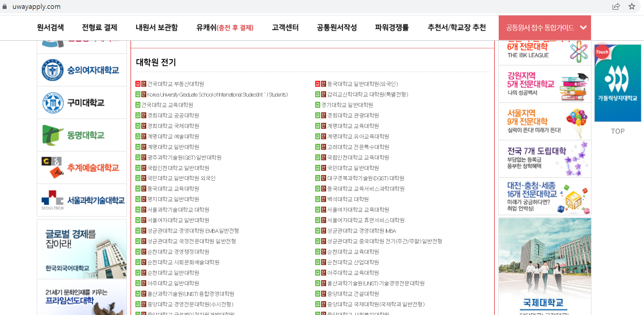The height and width of the screenshot is (315, 644).
Task: Open the 서울지역 9개 전문대학 banner
Action: coord(545,122)
